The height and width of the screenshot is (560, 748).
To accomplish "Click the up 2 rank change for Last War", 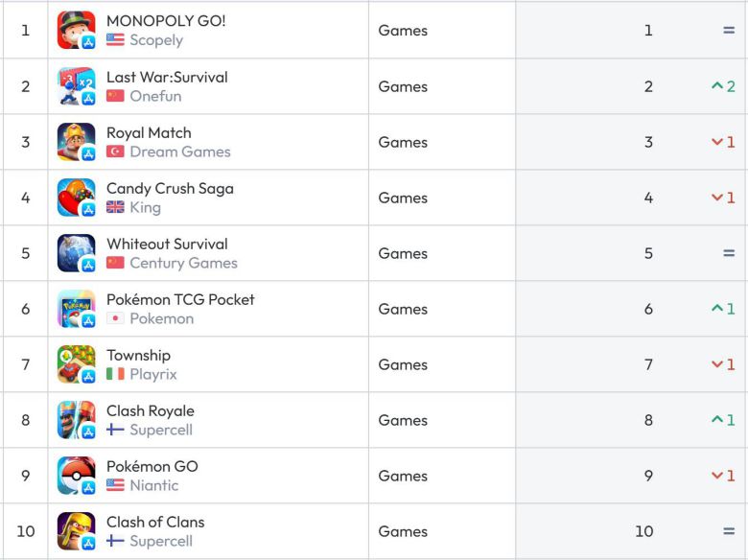I will [723, 86].
